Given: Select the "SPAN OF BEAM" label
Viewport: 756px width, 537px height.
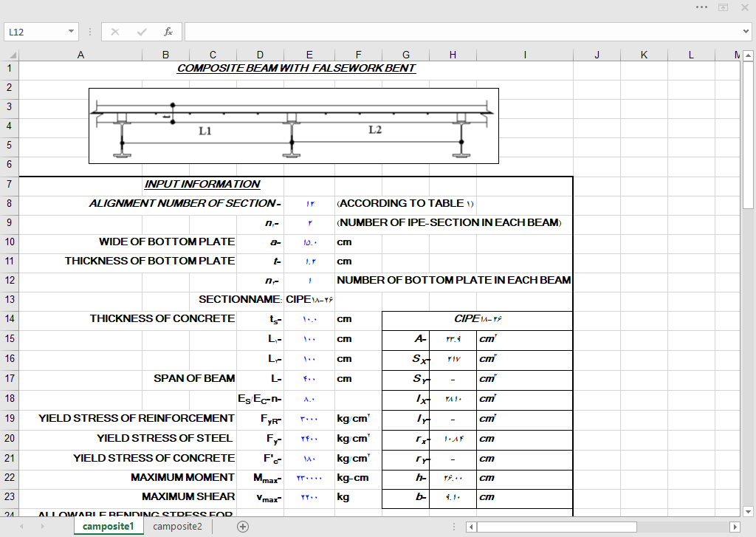Looking at the screenshot, I should (x=194, y=379).
